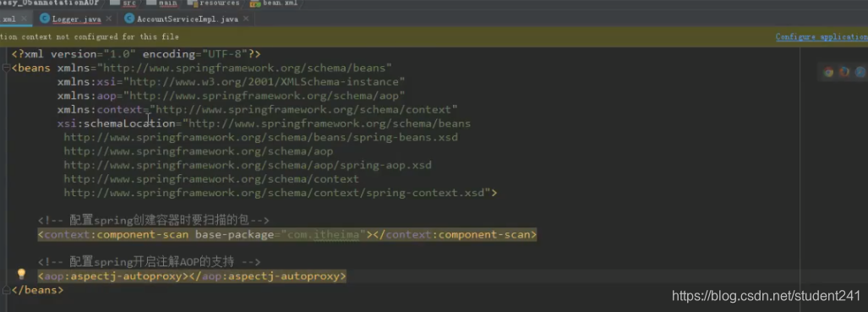Click the spring-beans.xsd URL line
Viewport: 868px width, 312px height.
pos(260,137)
